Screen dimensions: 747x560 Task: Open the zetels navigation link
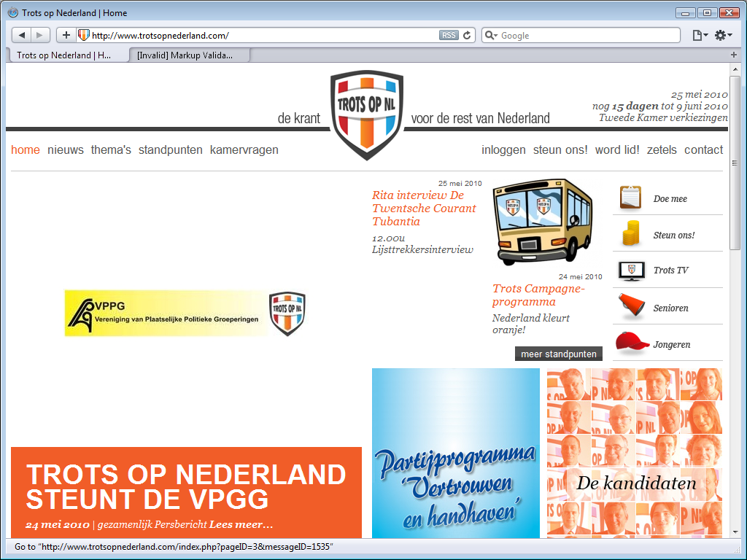tap(662, 150)
